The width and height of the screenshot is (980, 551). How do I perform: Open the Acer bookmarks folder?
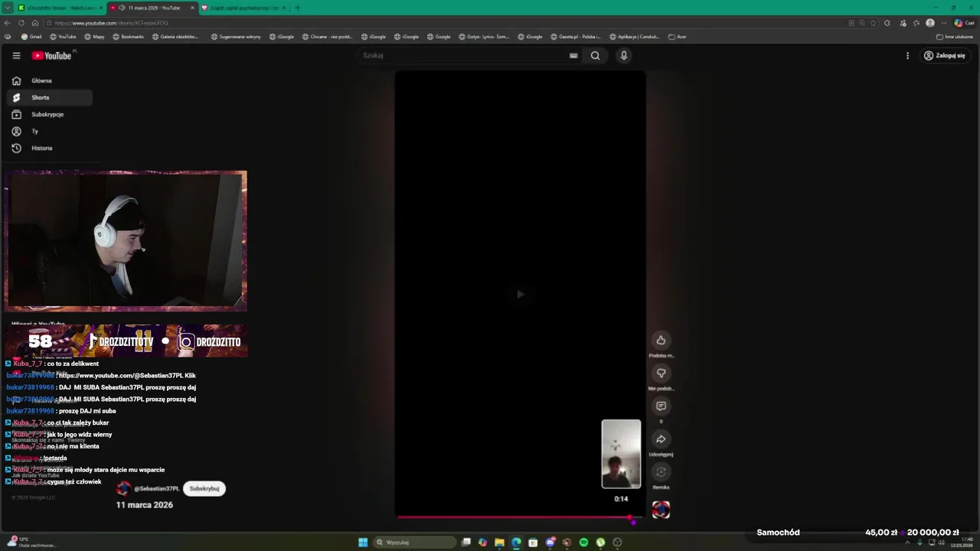tap(677, 36)
